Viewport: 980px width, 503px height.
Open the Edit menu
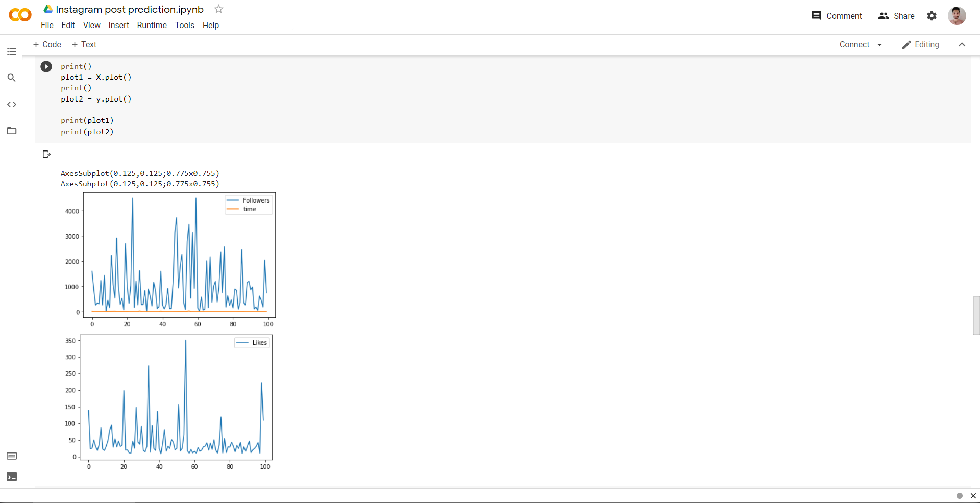coord(68,26)
